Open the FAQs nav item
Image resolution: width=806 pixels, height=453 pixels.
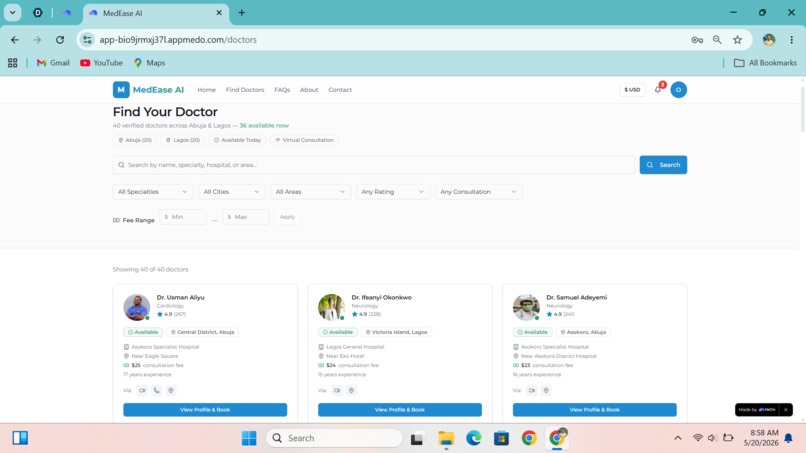click(x=282, y=89)
